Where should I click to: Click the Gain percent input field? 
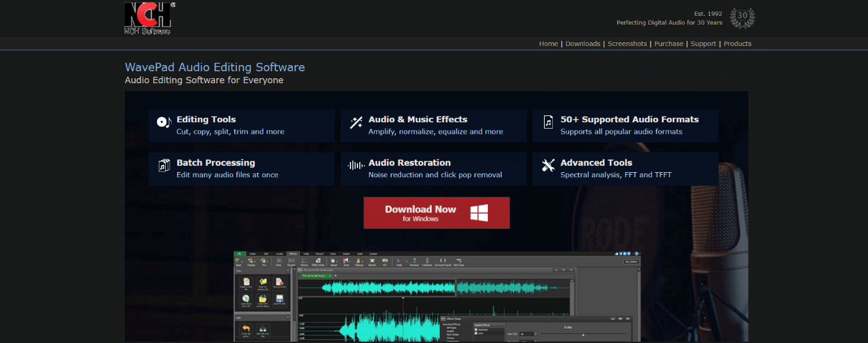[526, 334]
